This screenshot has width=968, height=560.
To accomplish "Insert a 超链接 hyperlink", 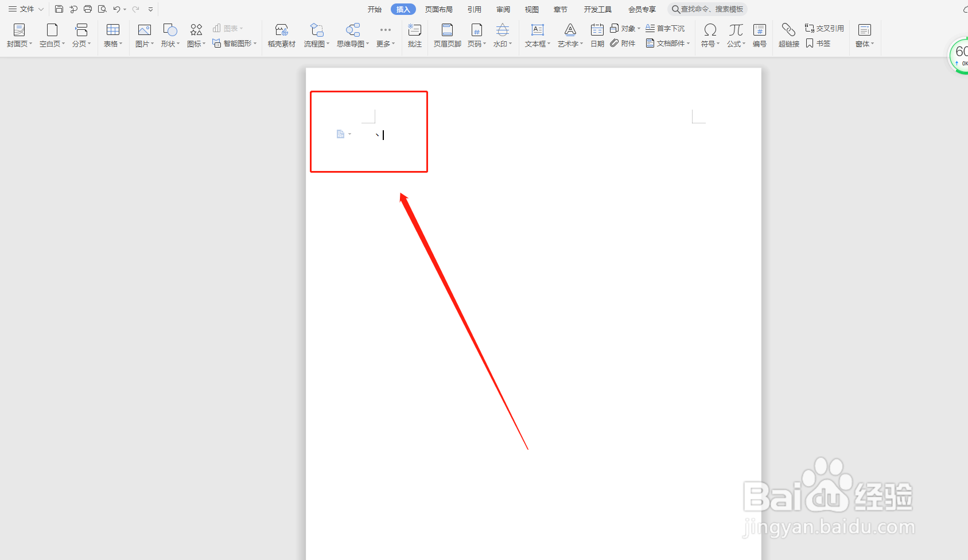I will [789, 36].
